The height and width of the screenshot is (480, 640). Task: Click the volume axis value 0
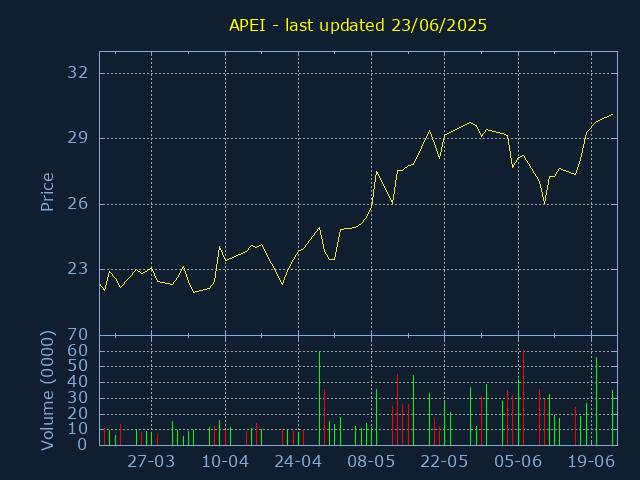tap(82, 444)
